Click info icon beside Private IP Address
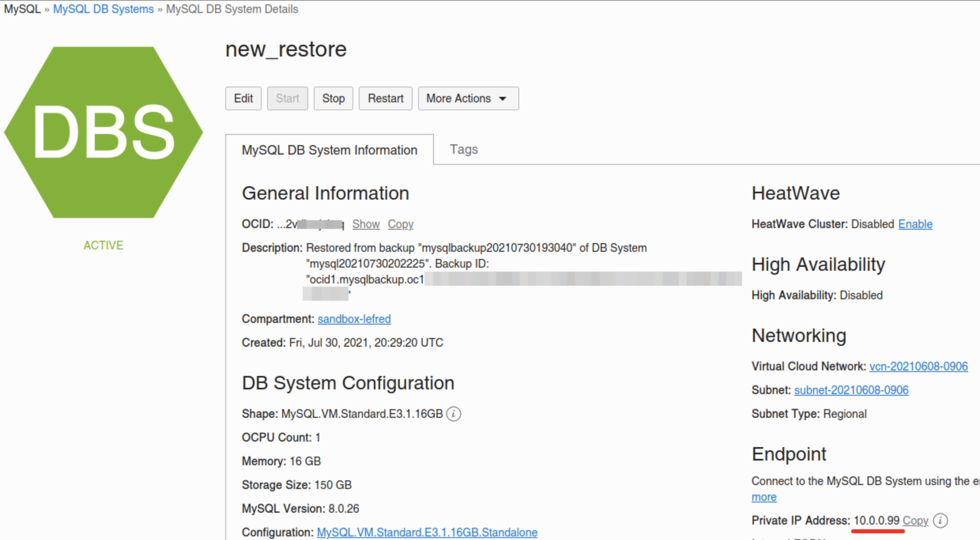Viewport: 980px width, 540px height. point(940,521)
